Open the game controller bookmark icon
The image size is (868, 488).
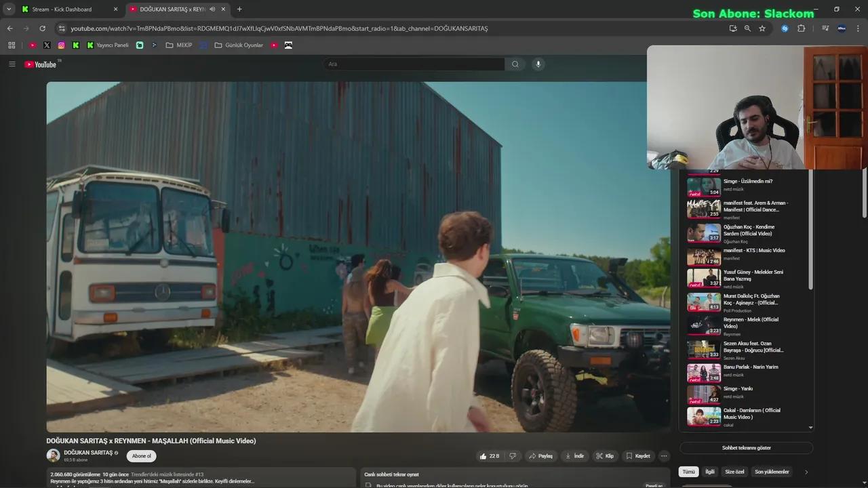pyautogui.click(x=288, y=45)
